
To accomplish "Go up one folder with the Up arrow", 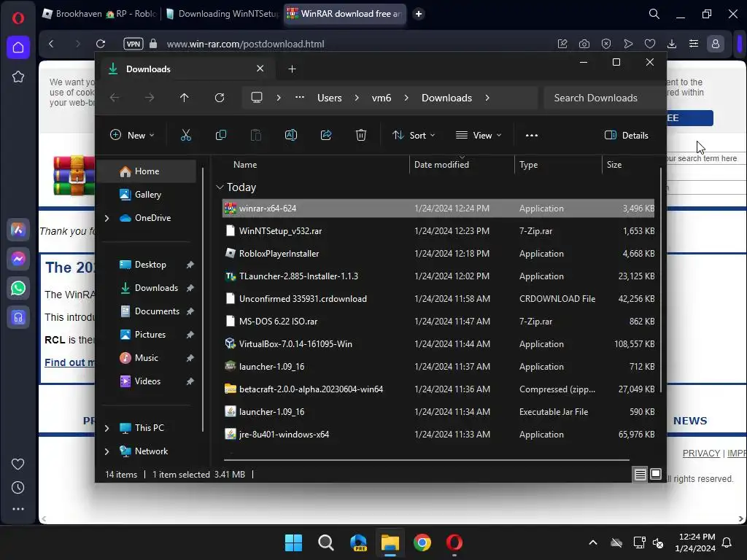I will point(185,98).
